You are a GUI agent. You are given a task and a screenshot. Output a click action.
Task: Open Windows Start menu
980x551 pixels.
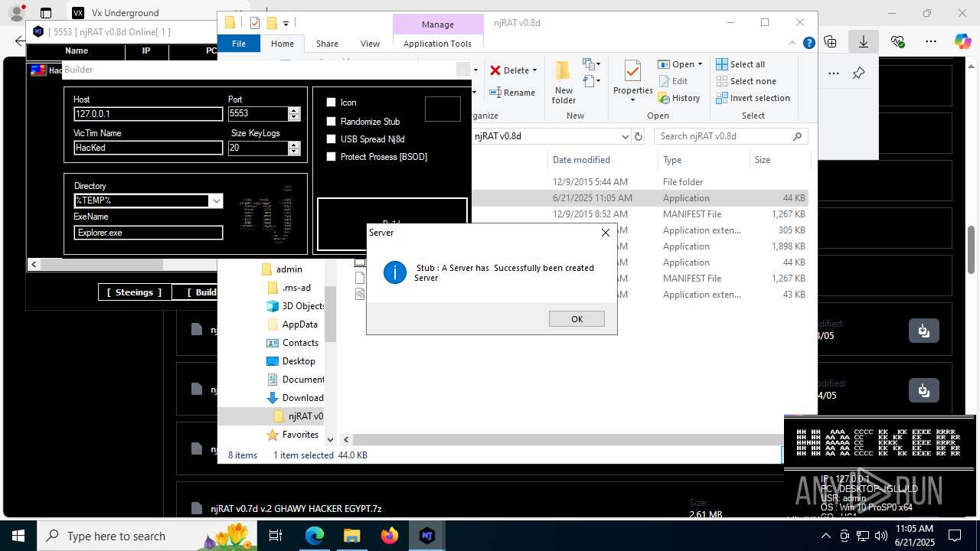(x=18, y=536)
